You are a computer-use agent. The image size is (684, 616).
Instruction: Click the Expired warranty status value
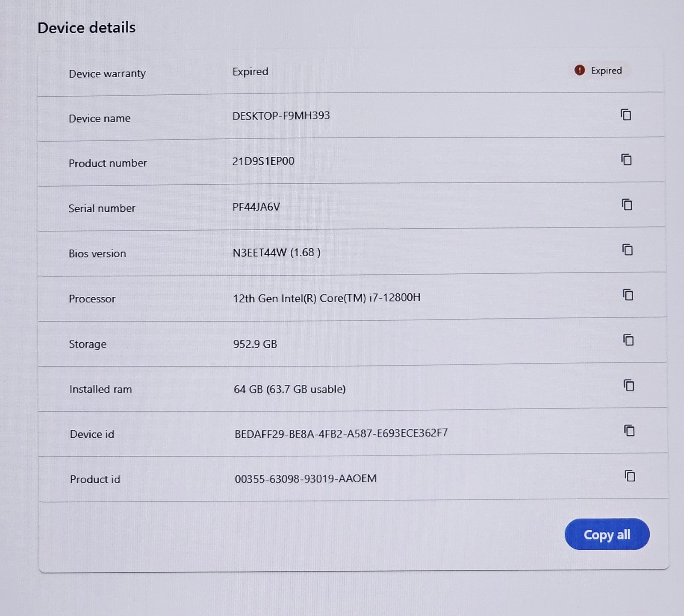(250, 71)
